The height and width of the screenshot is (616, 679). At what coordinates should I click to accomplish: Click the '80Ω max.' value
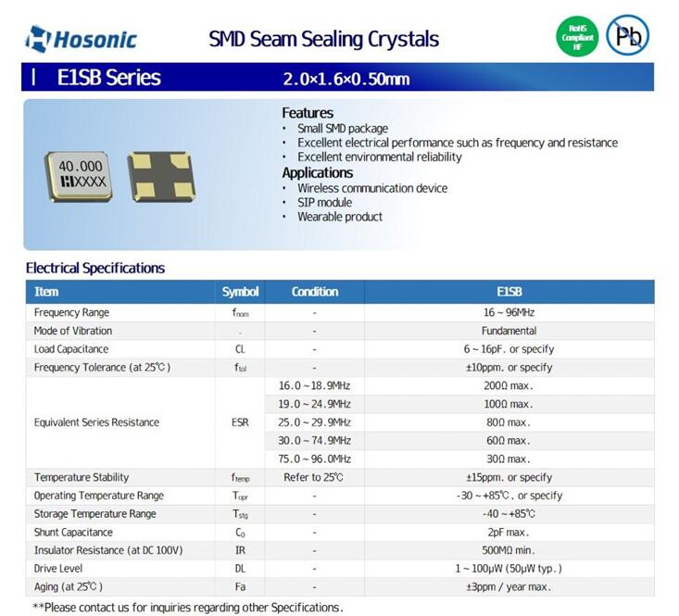pyautogui.click(x=509, y=422)
